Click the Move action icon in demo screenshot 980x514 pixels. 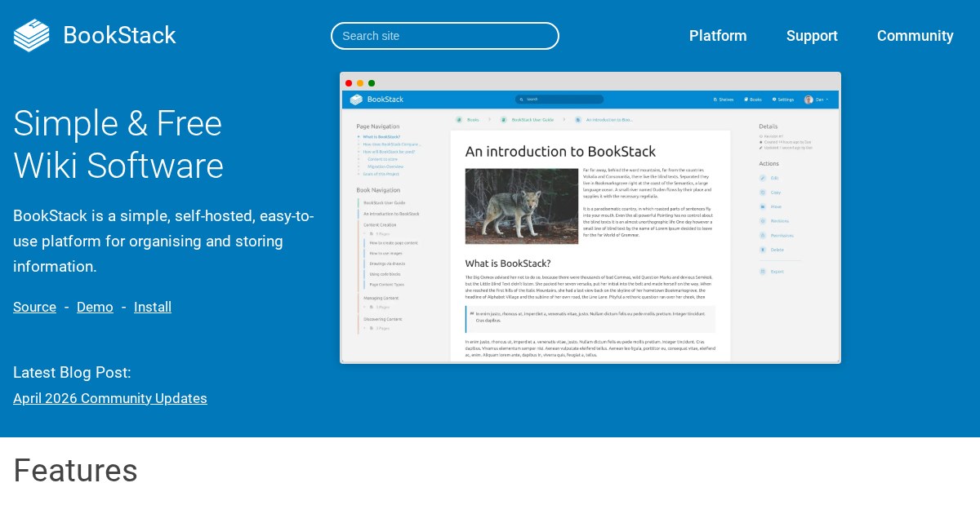click(x=763, y=206)
